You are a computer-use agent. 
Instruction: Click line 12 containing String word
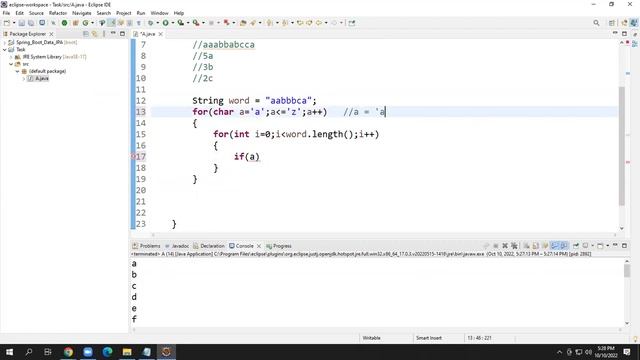point(254,100)
